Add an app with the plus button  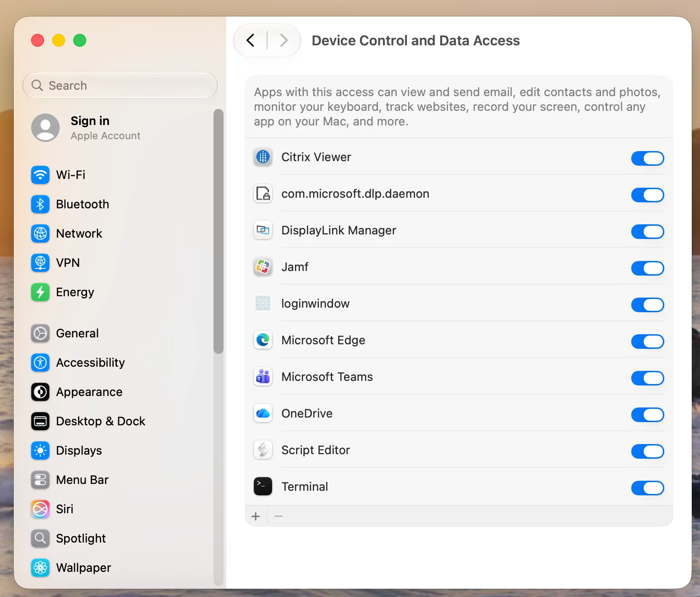pos(256,516)
